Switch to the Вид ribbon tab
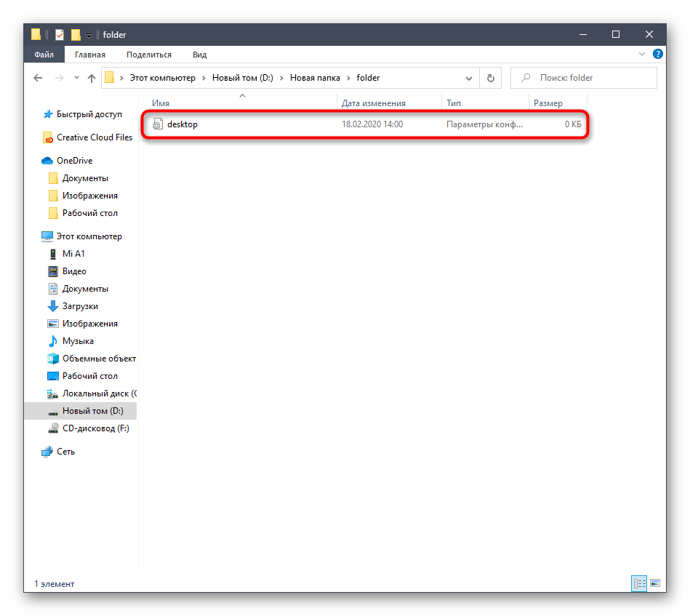The image size is (690, 616). point(199,55)
